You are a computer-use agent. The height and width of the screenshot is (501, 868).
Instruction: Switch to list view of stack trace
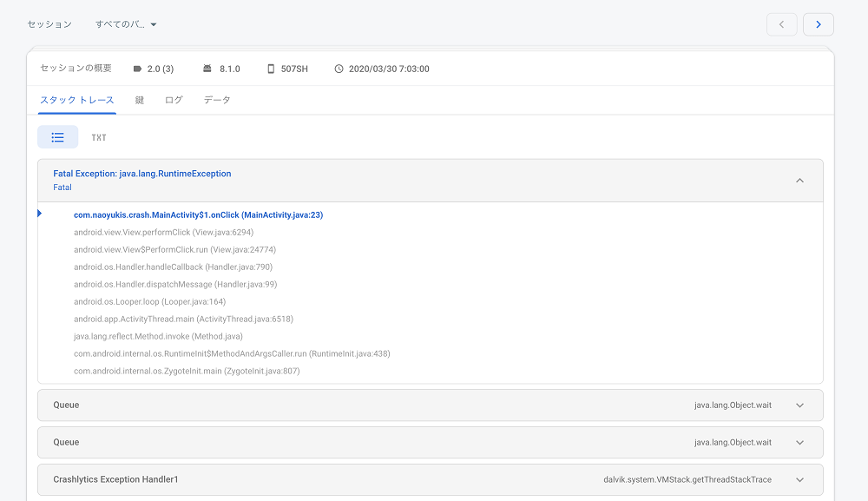coord(57,137)
